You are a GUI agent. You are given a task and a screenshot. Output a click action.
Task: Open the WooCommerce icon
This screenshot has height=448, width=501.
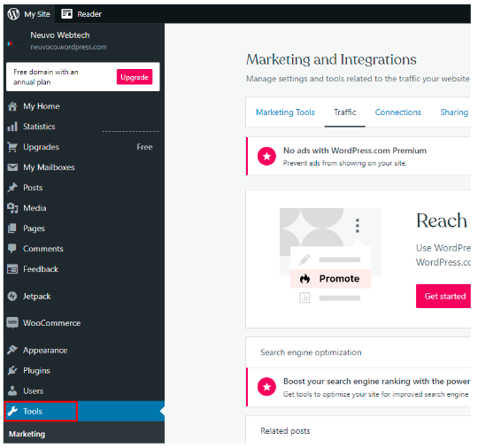pyautogui.click(x=12, y=322)
